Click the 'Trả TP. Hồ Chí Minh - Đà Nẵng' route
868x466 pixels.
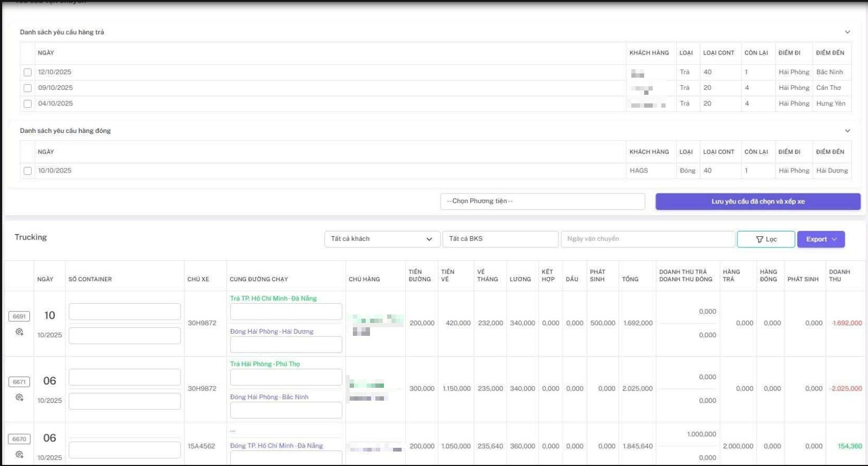pos(273,298)
